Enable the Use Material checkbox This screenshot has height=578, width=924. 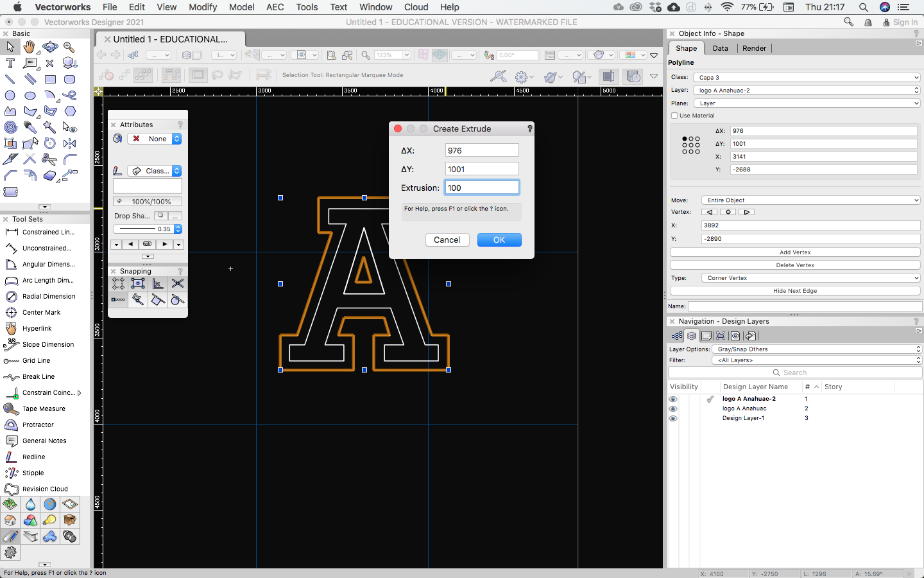tap(674, 116)
